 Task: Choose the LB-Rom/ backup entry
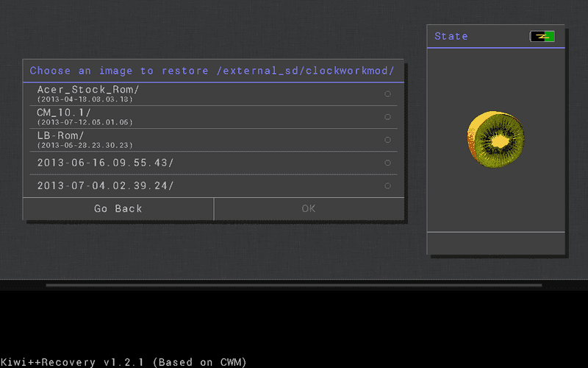pos(213,140)
